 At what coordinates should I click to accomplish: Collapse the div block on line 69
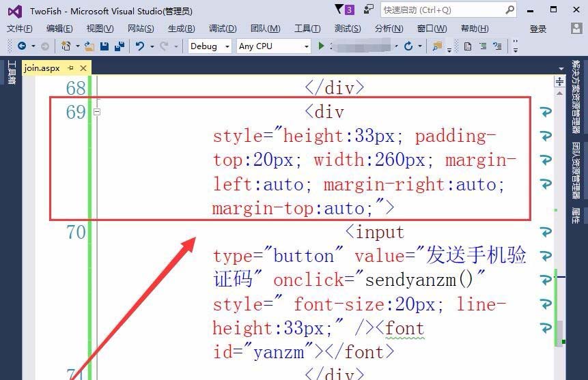97,112
